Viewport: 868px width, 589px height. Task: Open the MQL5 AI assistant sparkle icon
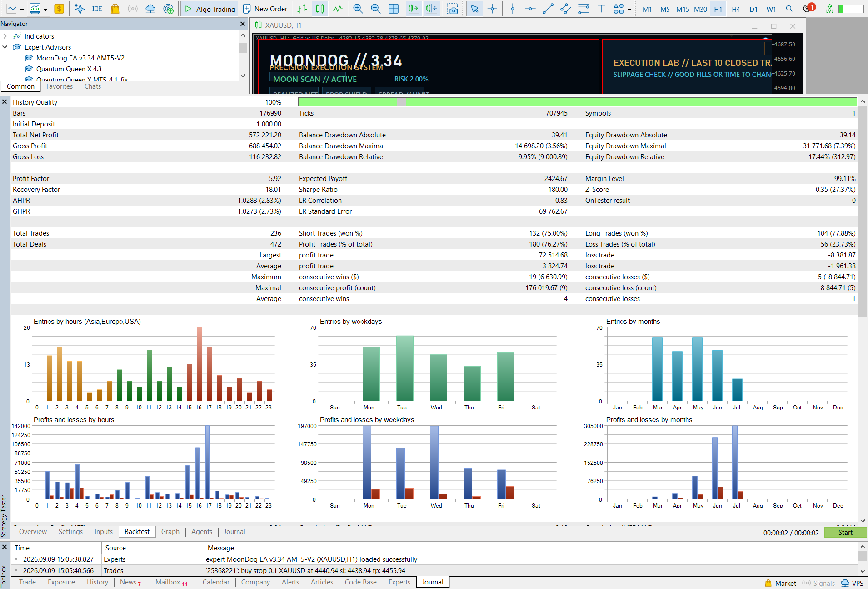80,9
